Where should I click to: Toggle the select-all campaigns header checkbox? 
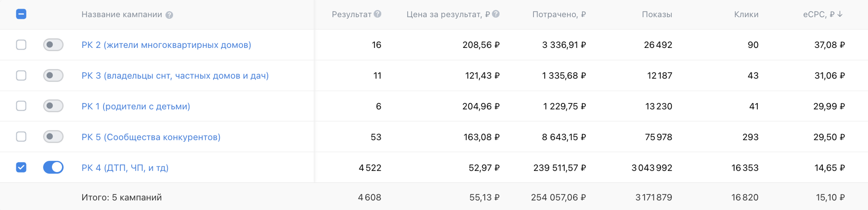click(21, 14)
